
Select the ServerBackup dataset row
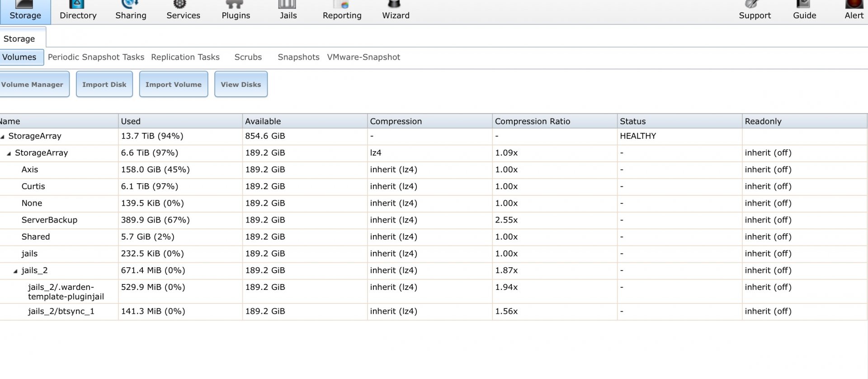[x=49, y=220]
